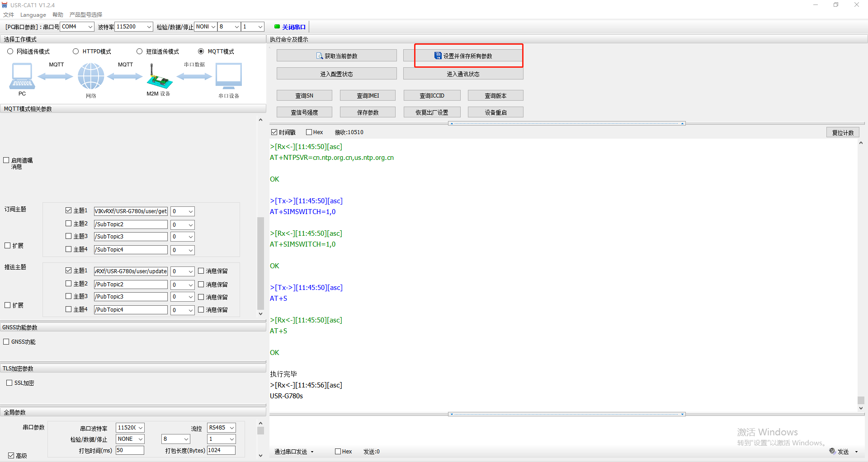868x462 pixels.
Task: Enable the GNSS function checkbox
Action: pos(6,342)
